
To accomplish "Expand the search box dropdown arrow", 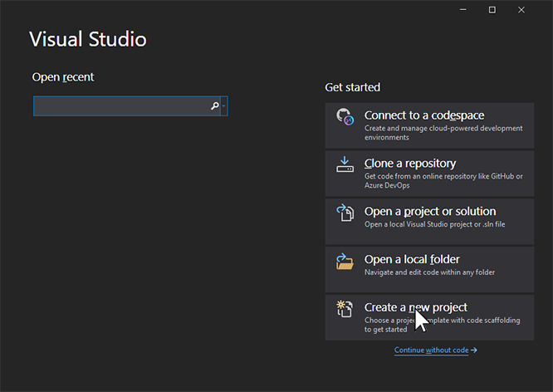I will click(x=224, y=105).
